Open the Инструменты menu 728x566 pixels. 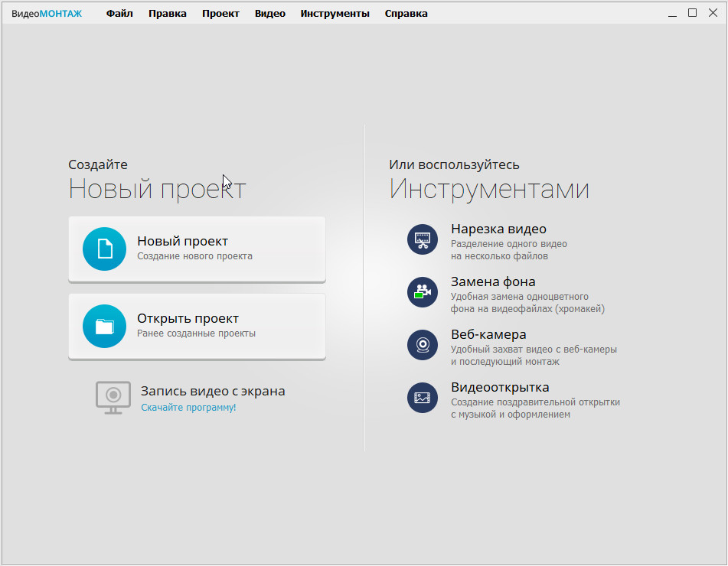[x=335, y=14]
